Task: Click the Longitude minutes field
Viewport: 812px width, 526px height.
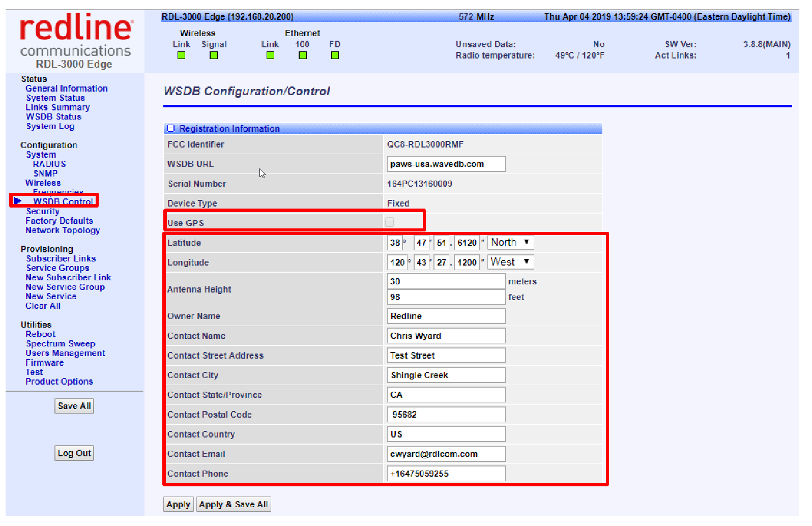Action: (421, 262)
